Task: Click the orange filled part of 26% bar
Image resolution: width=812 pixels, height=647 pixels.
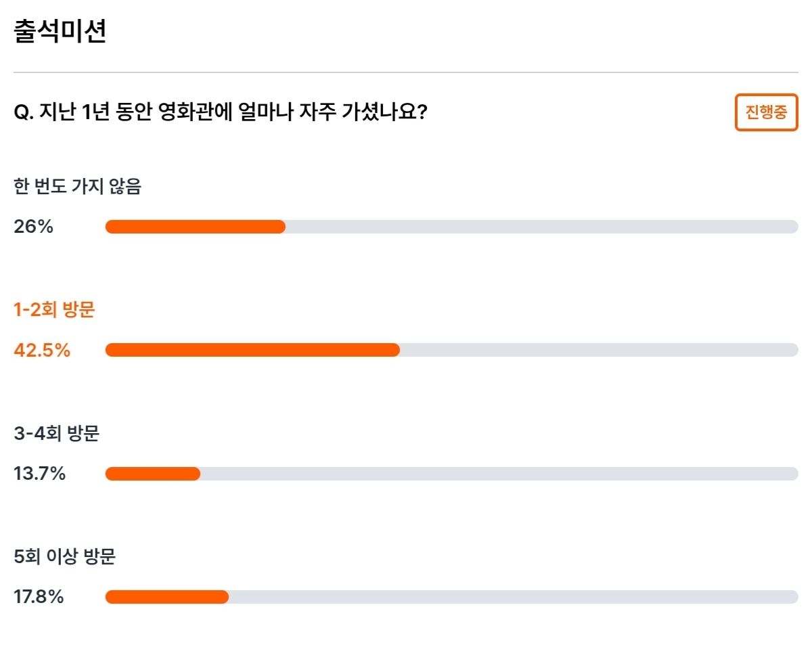Action: click(x=195, y=227)
